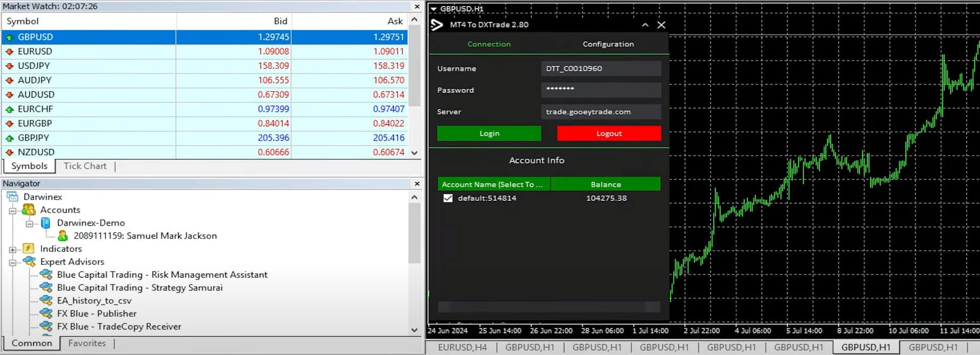Open the Tick Chart tab

[x=85, y=166]
